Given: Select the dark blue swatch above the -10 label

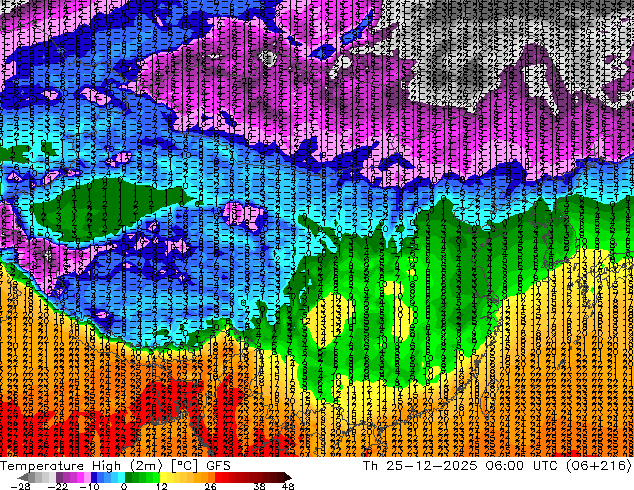Looking at the screenshot, I should [x=94, y=477].
